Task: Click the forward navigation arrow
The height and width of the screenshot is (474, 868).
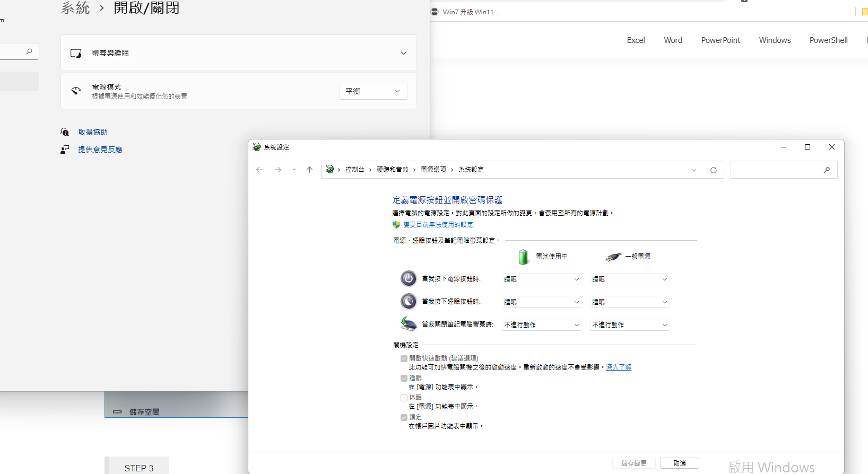Action: coord(278,170)
